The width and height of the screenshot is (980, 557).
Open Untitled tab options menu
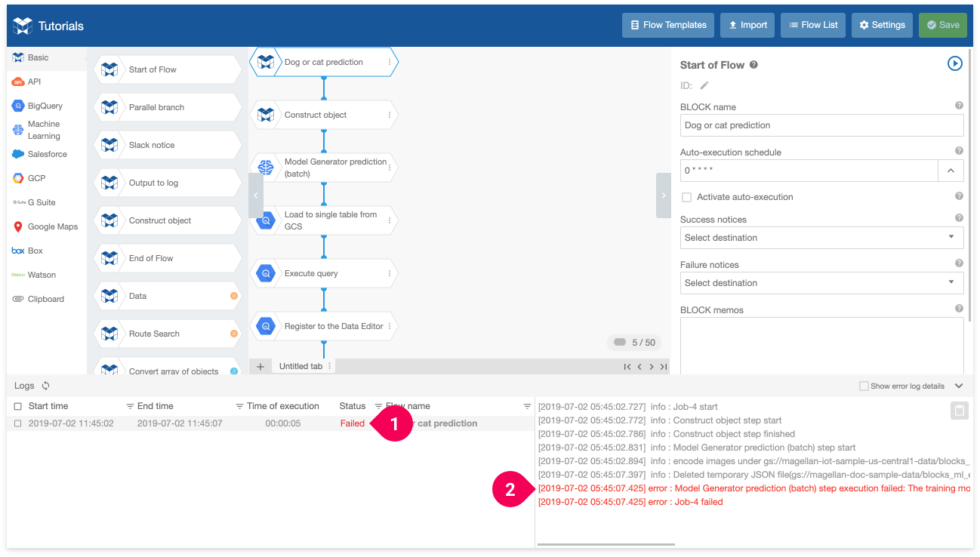pyautogui.click(x=329, y=366)
